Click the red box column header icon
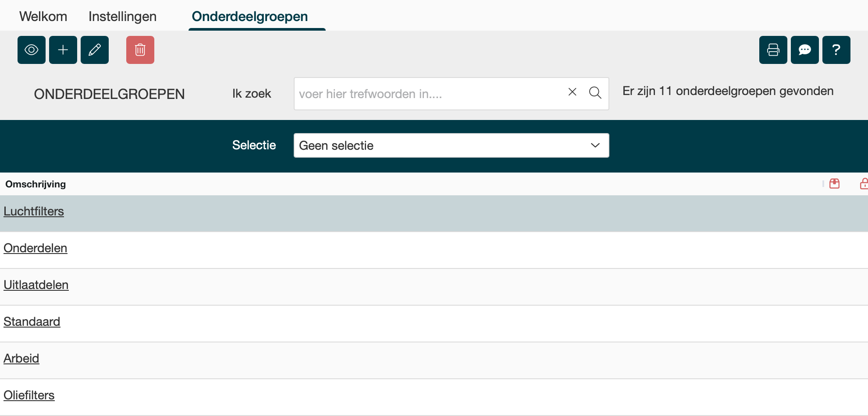 pos(835,184)
